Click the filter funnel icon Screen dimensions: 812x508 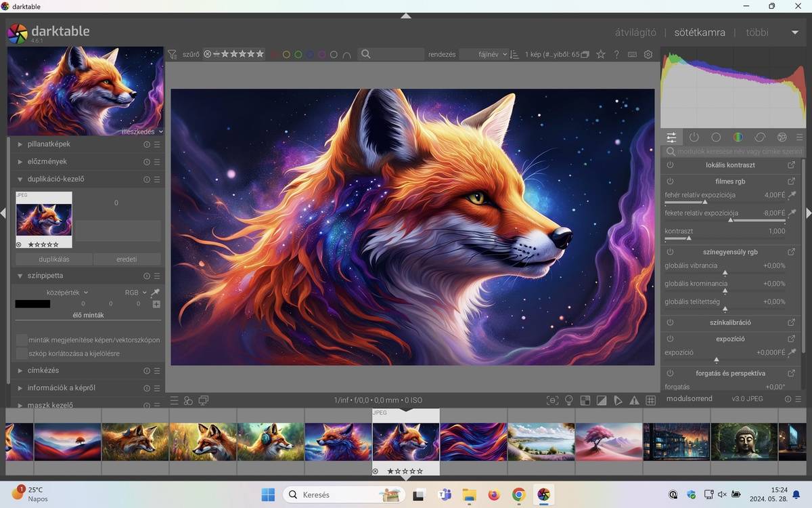[x=173, y=54]
